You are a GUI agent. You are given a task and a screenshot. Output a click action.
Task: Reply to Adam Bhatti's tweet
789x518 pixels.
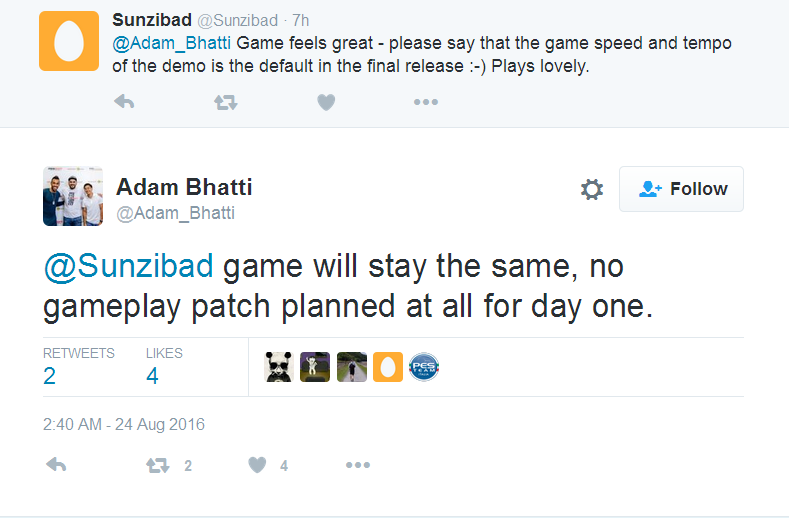tap(57, 465)
